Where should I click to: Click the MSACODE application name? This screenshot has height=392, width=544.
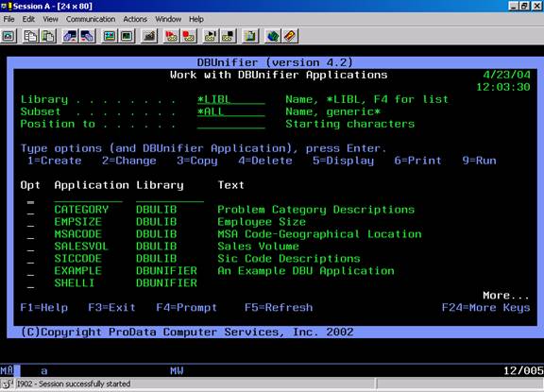click(78, 234)
